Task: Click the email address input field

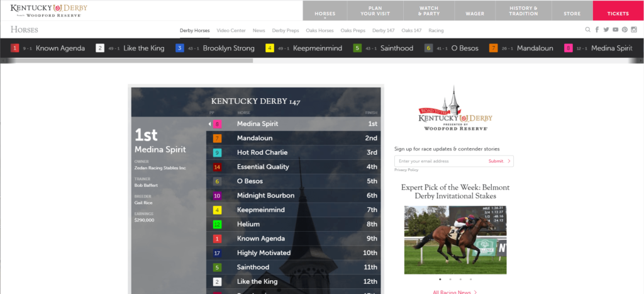Action: (440, 161)
